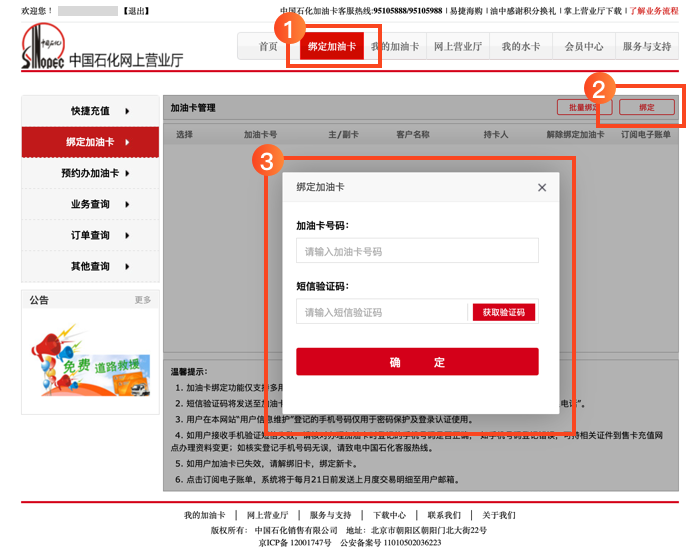Image resolution: width=700 pixels, height=556 pixels.
Task: Expand the 业务查询 sidebar menu
Action: (90, 204)
